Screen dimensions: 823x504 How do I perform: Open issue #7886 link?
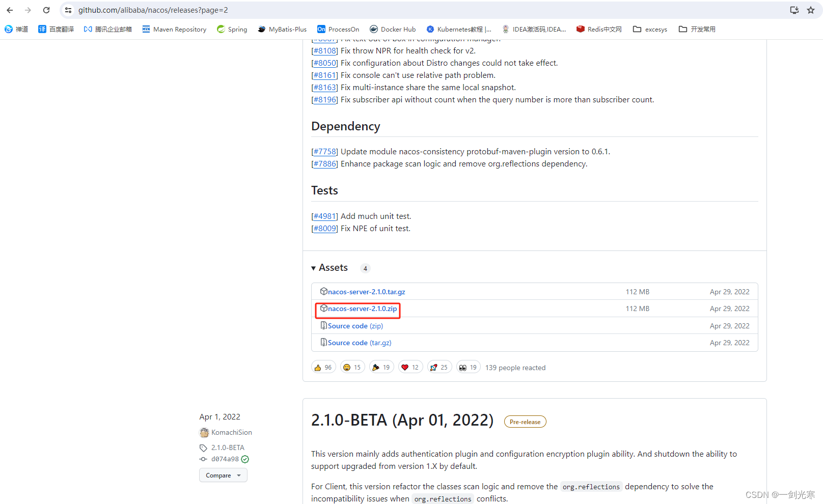coord(325,164)
